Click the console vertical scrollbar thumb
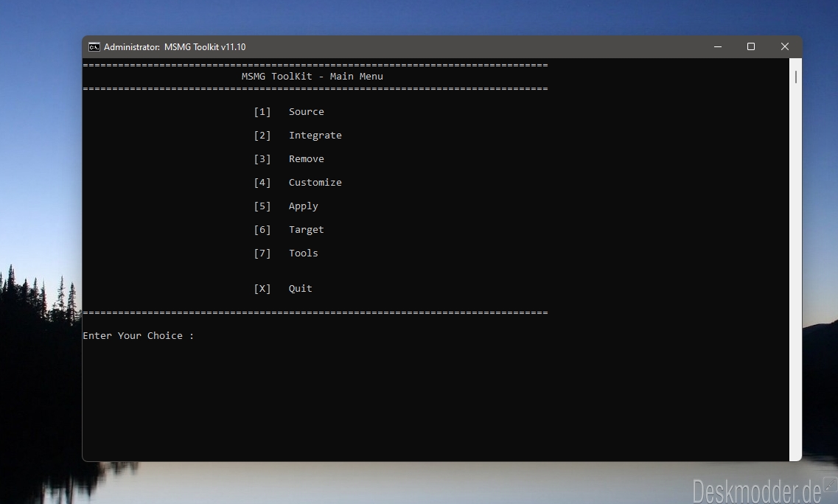Viewport: 838px width, 504px height. (796, 77)
